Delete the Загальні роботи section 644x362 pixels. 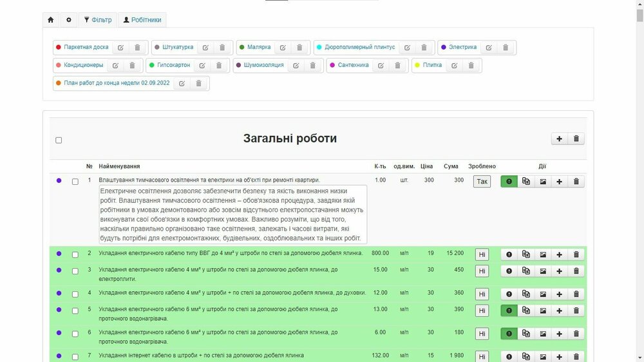(x=576, y=138)
